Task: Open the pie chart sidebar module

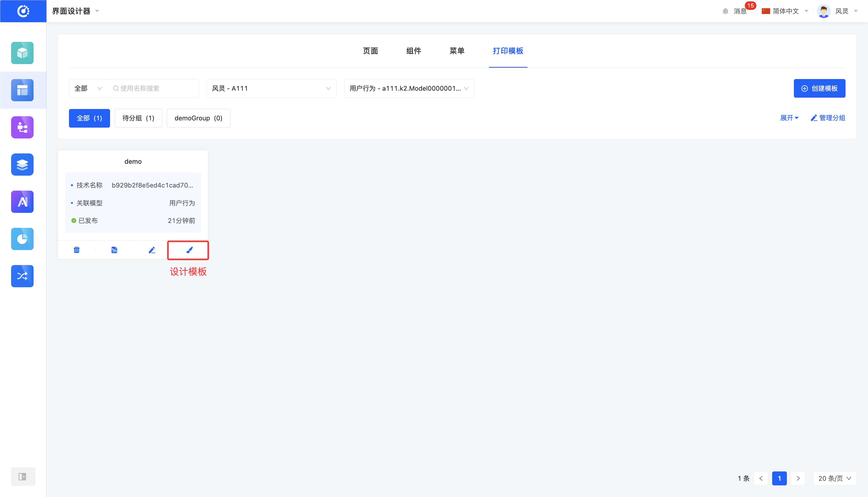Action: click(22, 239)
